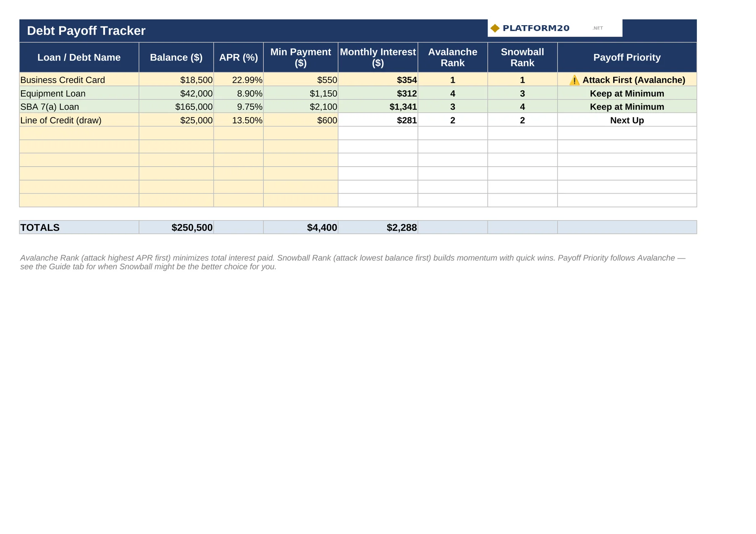The width and height of the screenshot is (756, 534).
Task: Click the PLATFORM20 logo text
Action: tap(536, 28)
